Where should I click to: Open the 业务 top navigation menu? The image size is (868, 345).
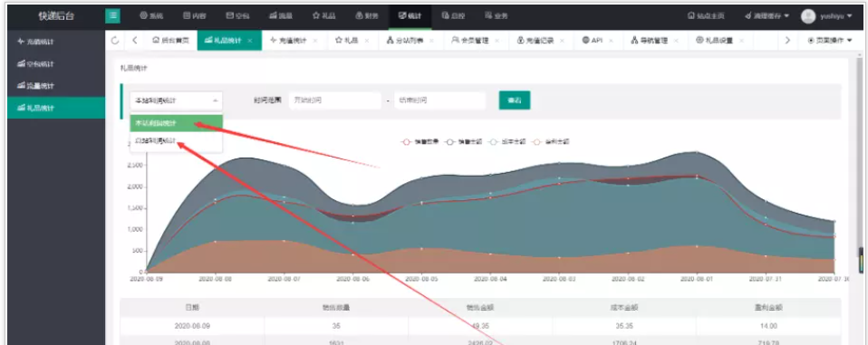(496, 16)
